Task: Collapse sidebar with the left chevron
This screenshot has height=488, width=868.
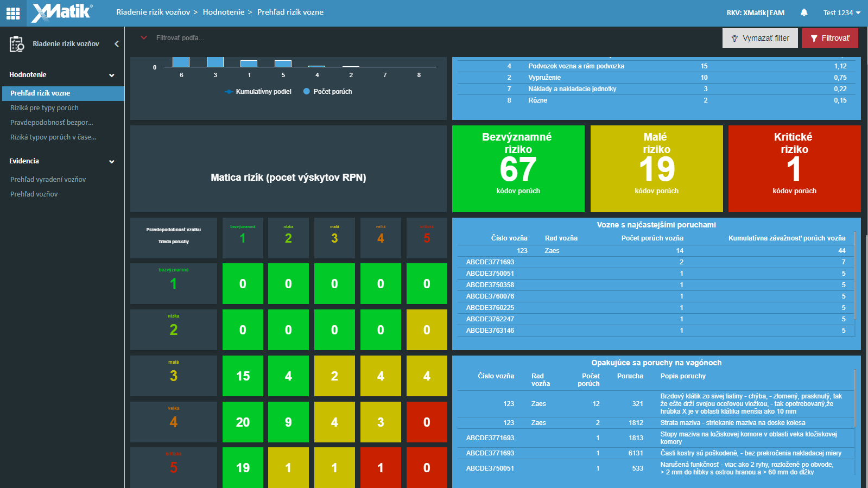Action: click(116, 44)
